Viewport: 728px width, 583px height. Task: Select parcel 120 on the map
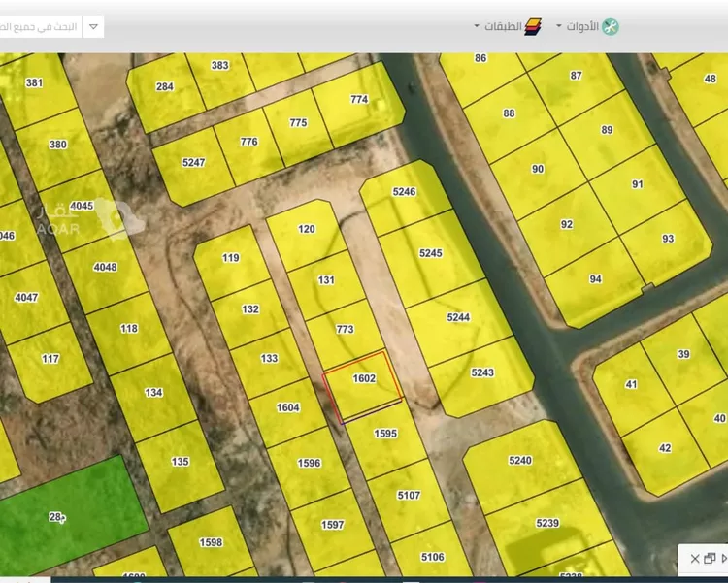tap(307, 235)
